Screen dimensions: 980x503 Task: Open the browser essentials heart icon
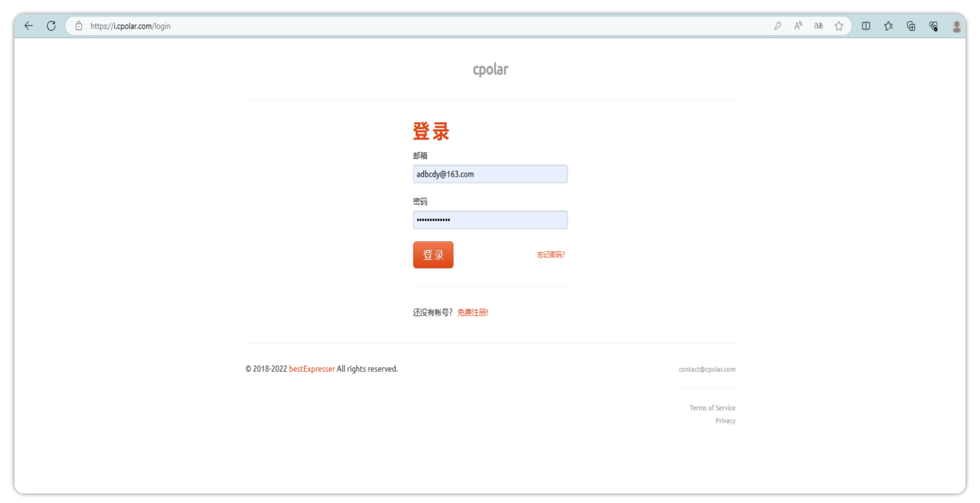pyautogui.click(x=933, y=26)
